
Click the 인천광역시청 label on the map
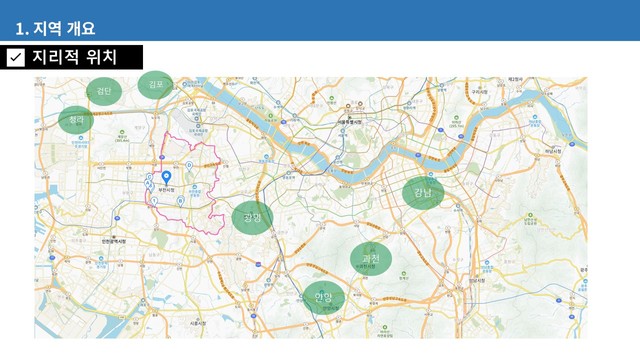pos(114,242)
